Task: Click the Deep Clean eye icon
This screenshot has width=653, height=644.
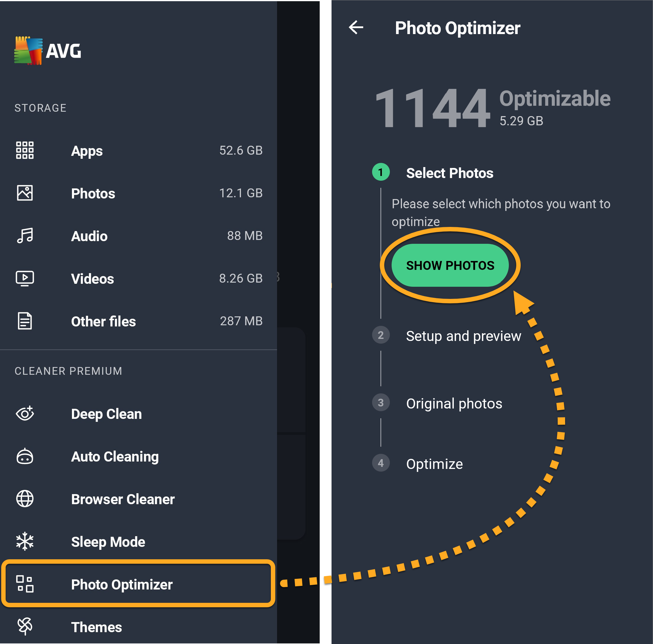Action: [x=25, y=414]
